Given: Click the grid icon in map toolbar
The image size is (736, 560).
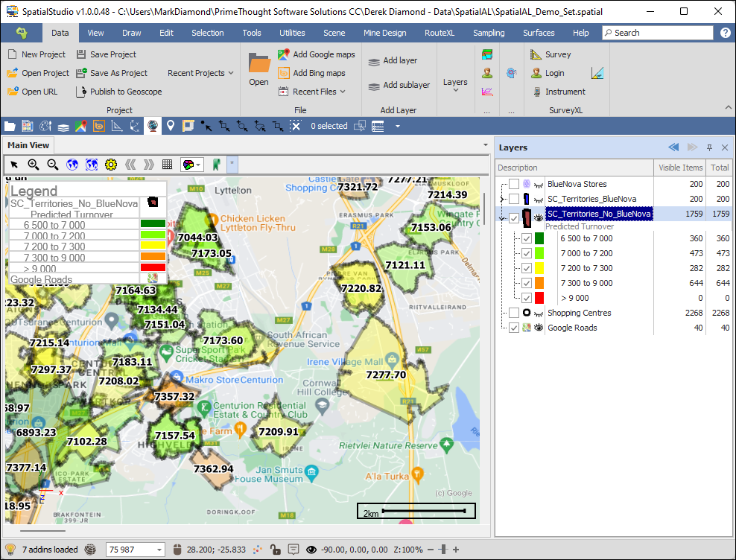Looking at the screenshot, I should 168,165.
